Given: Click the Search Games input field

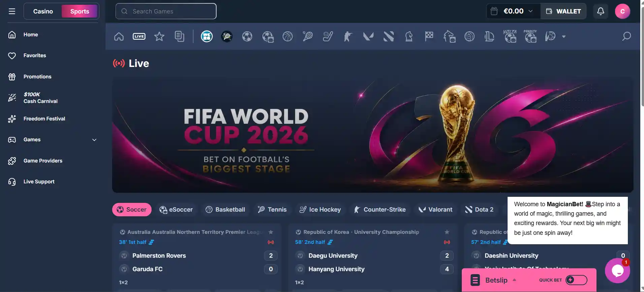Looking at the screenshot, I should coord(166,11).
